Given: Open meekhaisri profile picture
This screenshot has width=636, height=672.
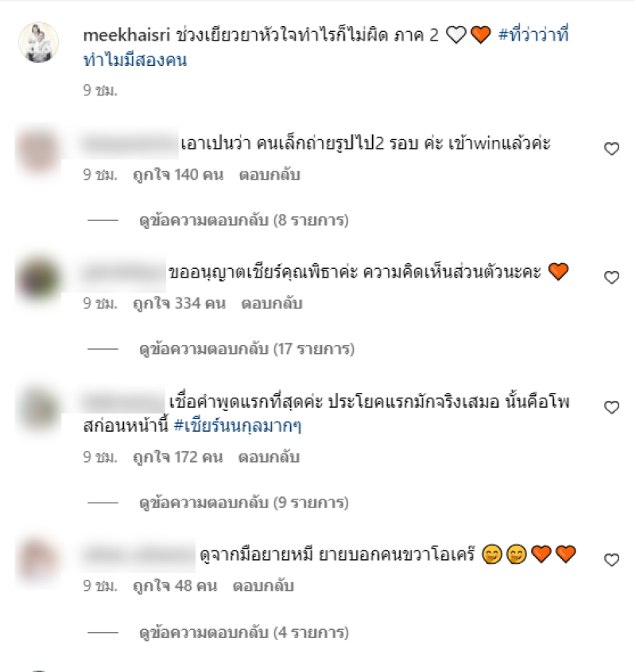Looking at the screenshot, I should (39, 42).
